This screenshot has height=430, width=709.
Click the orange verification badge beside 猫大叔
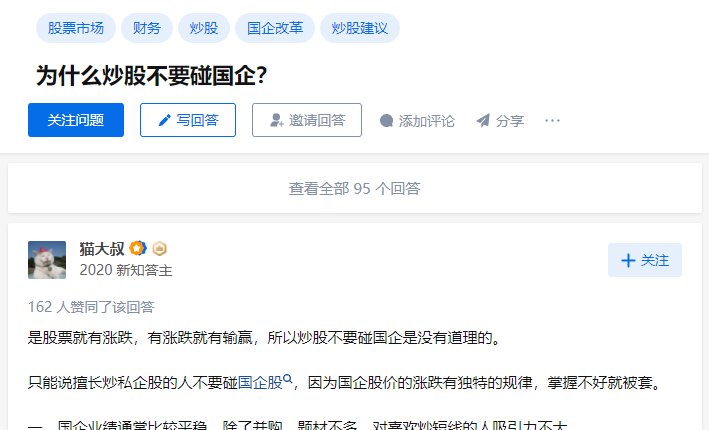138,249
